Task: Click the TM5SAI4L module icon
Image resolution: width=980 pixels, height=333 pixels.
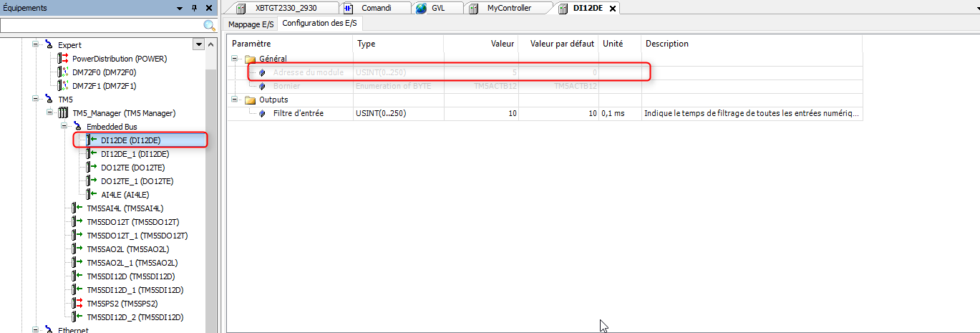Action: point(77,208)
